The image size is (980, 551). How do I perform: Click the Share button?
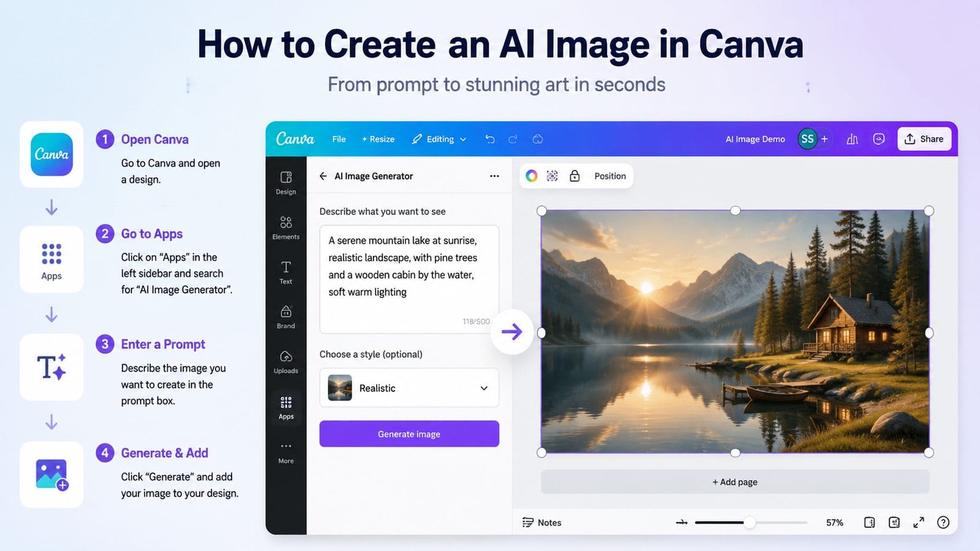tap(924, 139)
